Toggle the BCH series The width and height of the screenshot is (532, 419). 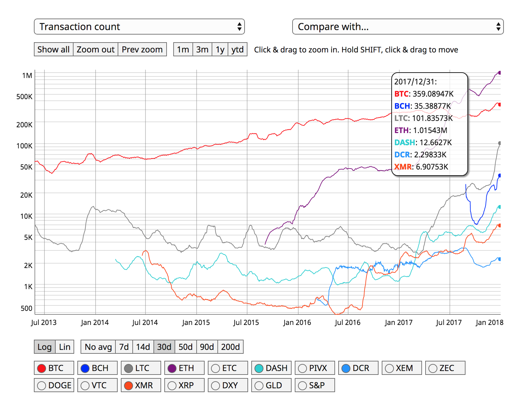[98, 368]
